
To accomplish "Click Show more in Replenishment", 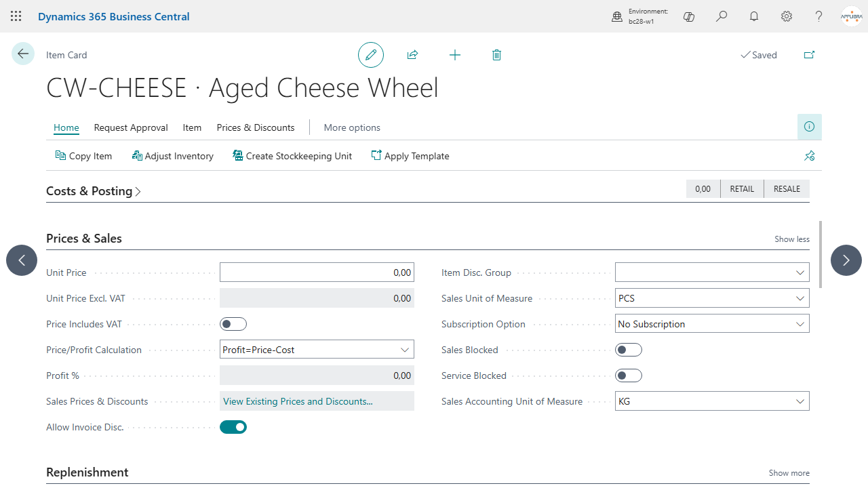I will 789,473.
